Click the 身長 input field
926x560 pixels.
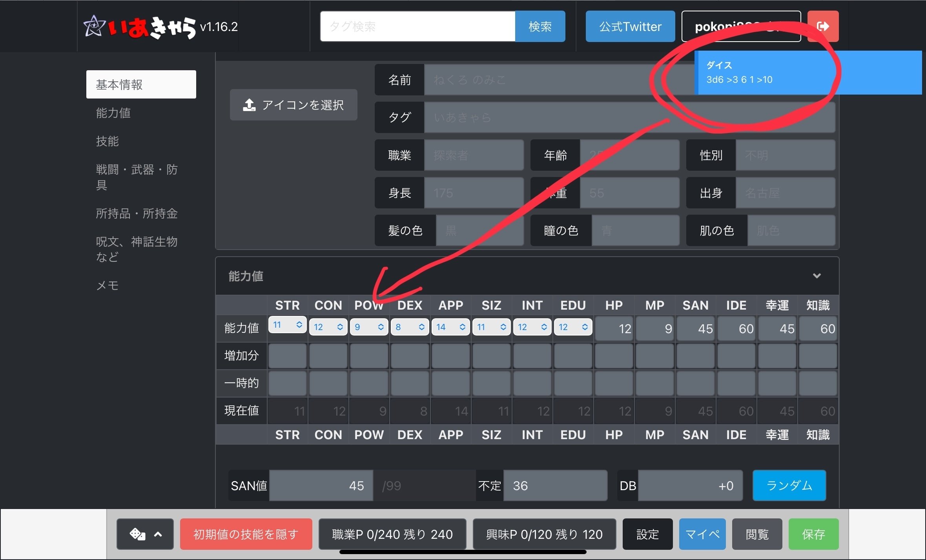tap(474, 193)
